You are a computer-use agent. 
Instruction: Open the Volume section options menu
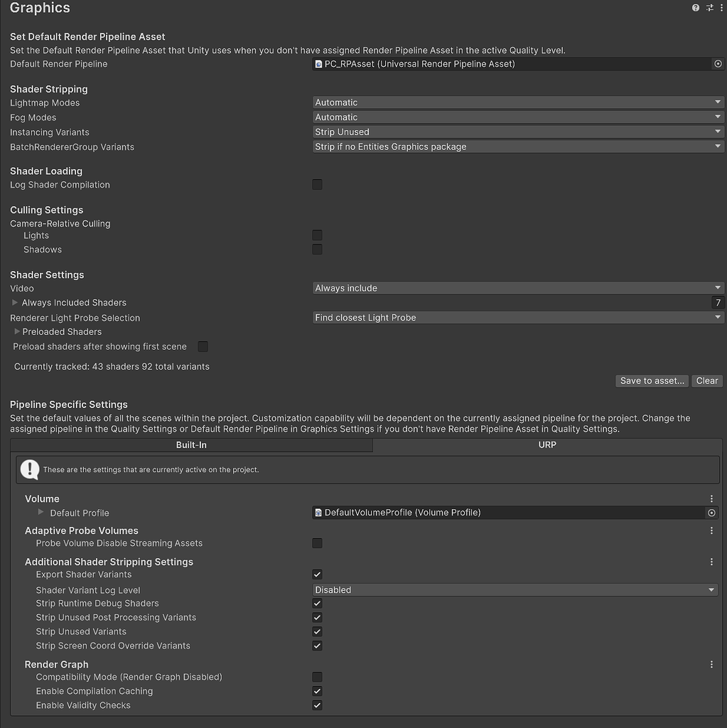(711, 498)
